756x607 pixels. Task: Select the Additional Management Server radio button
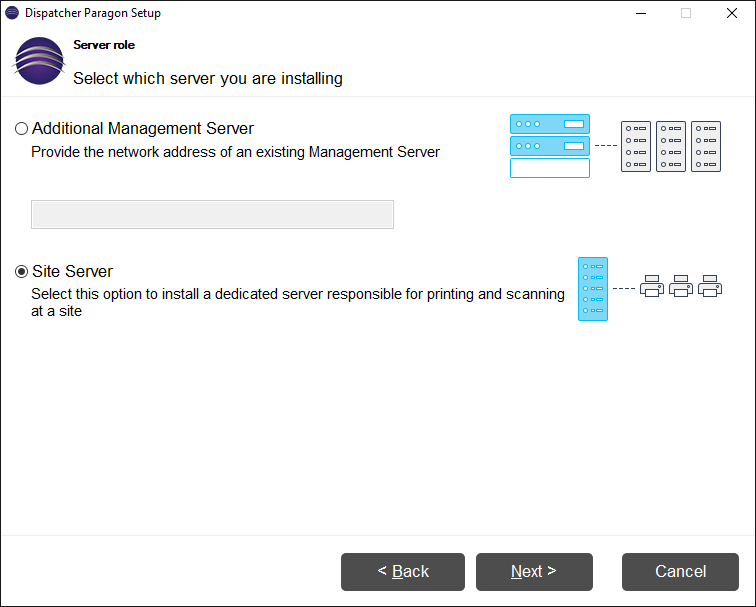(21, 129)
